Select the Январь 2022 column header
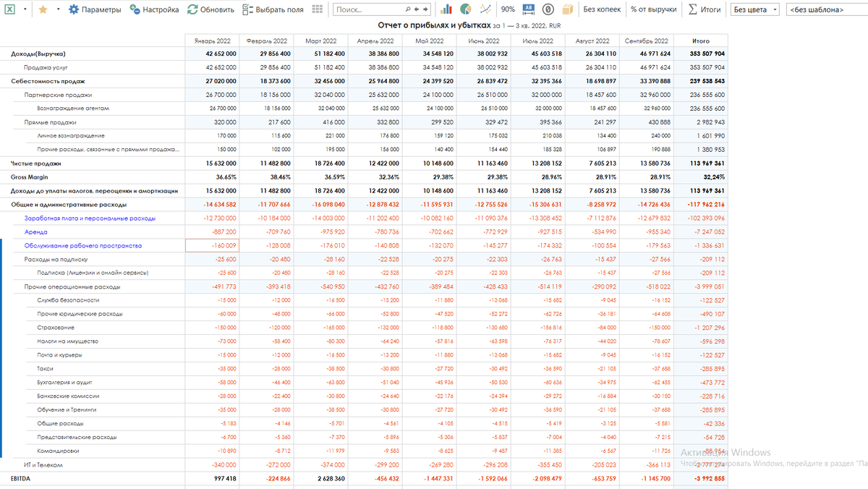This screenshot has height=489, width=868. click(212, 41)
